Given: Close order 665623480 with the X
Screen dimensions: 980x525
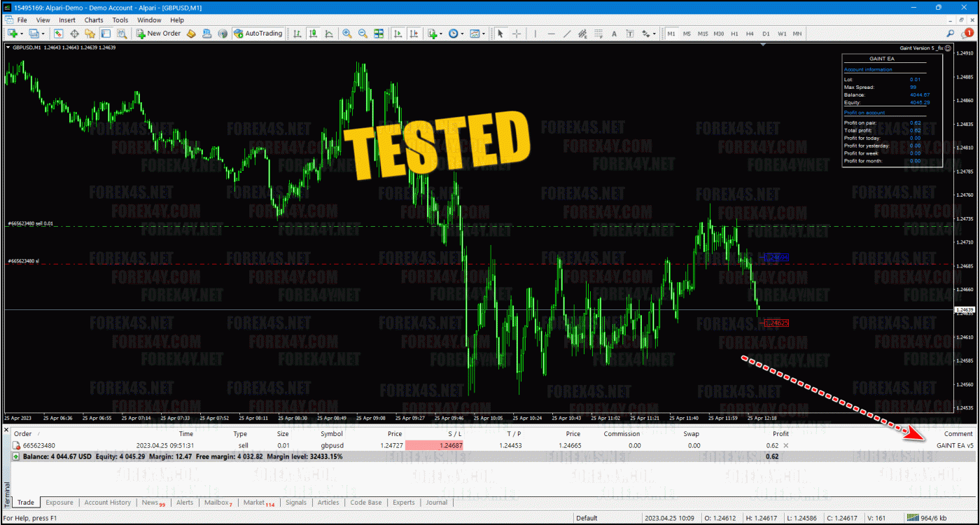Looking at the screenshot, I should (785, 445).
